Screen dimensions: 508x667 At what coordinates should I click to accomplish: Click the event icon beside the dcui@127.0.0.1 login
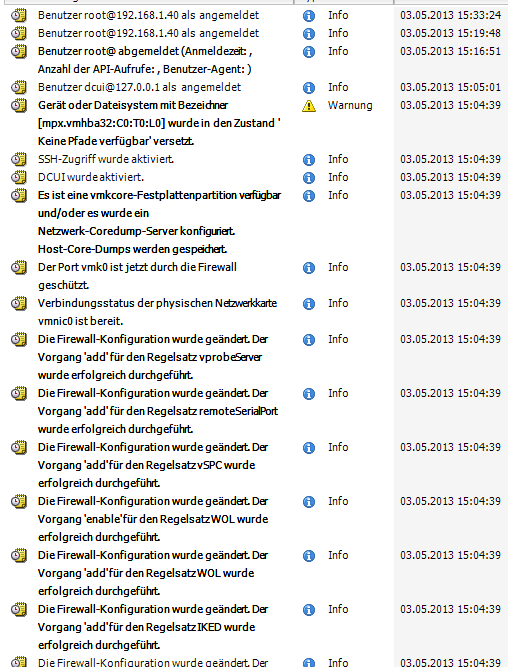pos(18,87)
